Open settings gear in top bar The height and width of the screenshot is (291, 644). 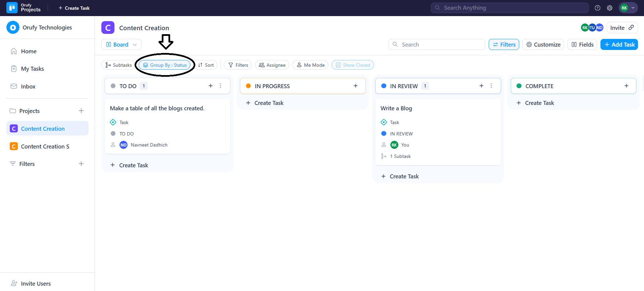pos(610,8)
